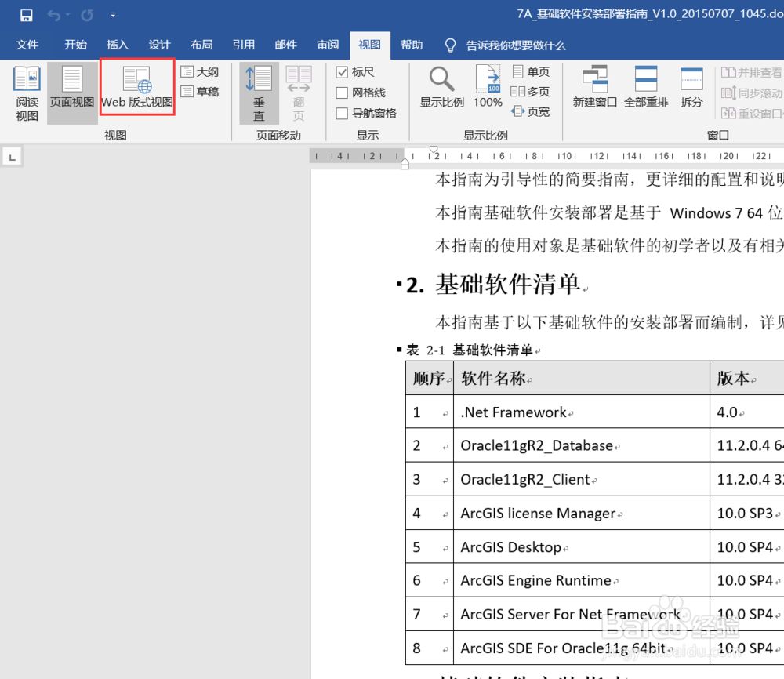
Task: Uncheck the 标尺 ruler checkbox
Action: coord(342,72)
